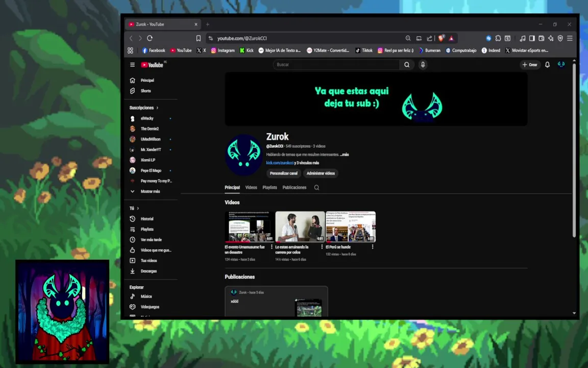Screen dimensions: 588x368
Task: Open the browser extensions puzzle icon
Action: [498, 38]
